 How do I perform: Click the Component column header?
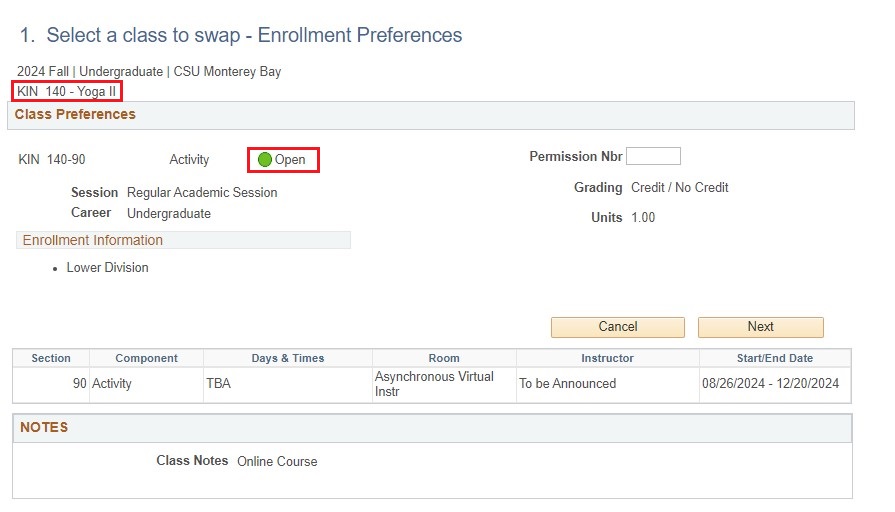pos(146,358)
